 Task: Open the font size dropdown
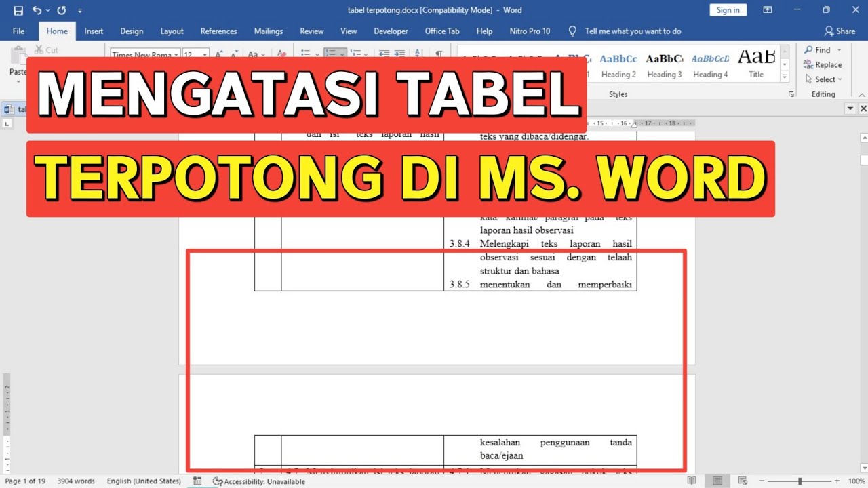205,54
